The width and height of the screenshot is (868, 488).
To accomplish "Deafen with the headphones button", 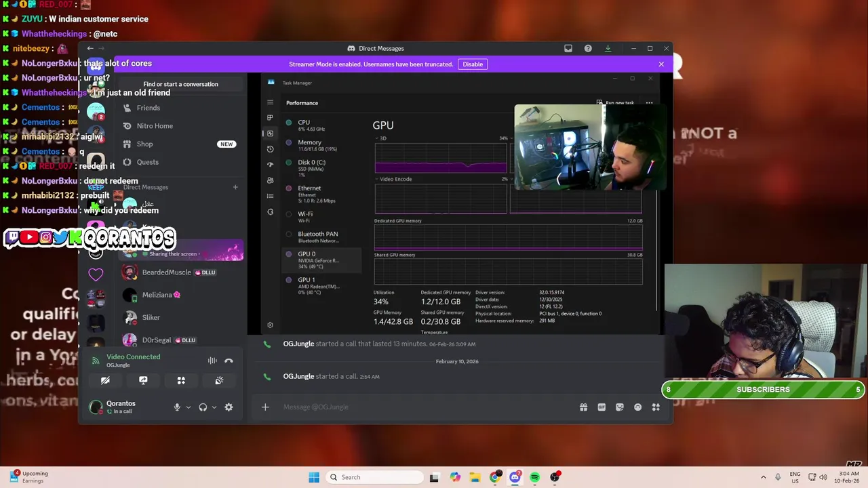I will tap(203, 407).
